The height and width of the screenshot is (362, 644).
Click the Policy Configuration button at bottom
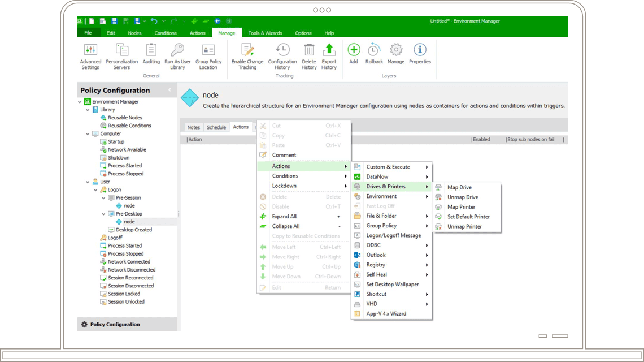127,324
